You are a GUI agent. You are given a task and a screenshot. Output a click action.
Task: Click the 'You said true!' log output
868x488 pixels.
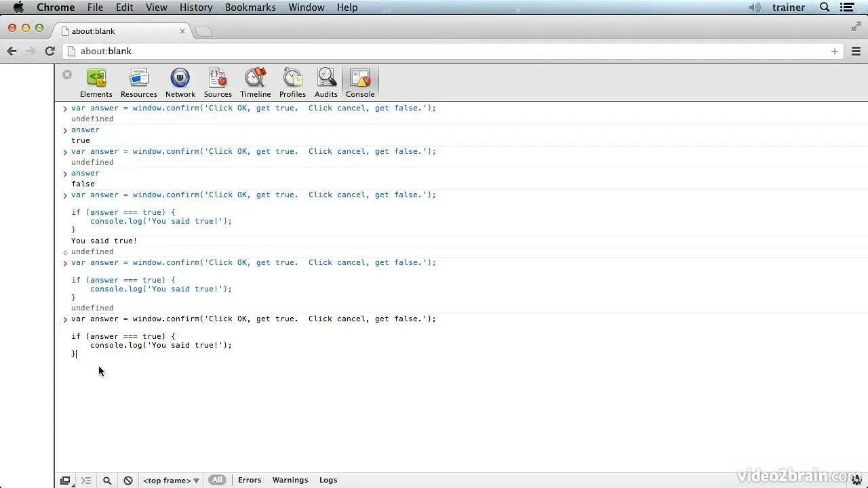[104, 241]
